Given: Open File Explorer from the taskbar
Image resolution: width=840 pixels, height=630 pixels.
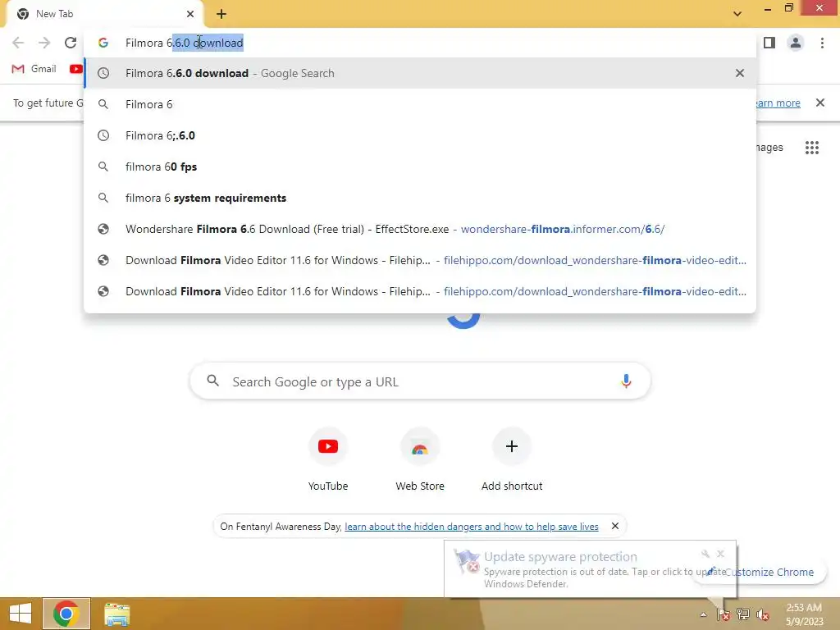Looking at the screenshot, I should [x=116, y=614].
